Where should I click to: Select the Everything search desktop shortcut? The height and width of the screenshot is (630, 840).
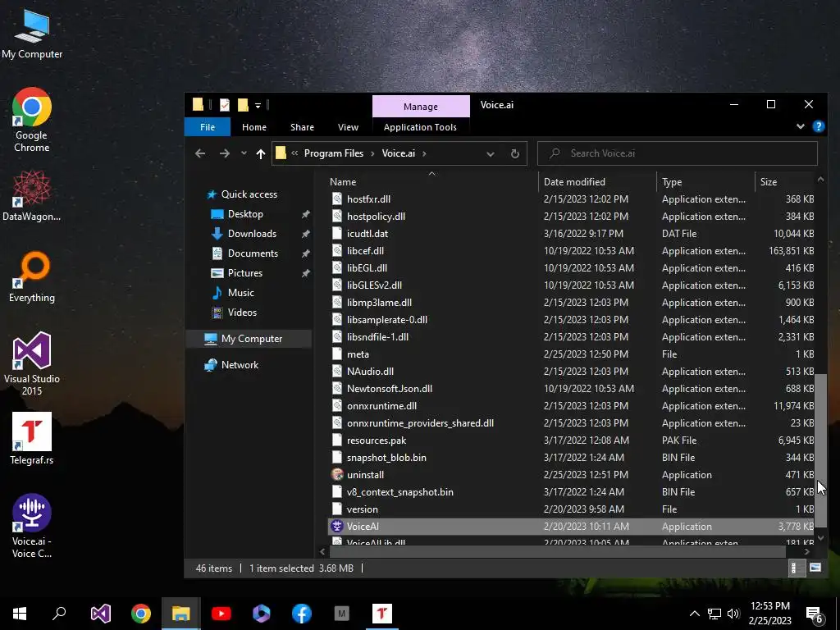[x=32, y=277]
